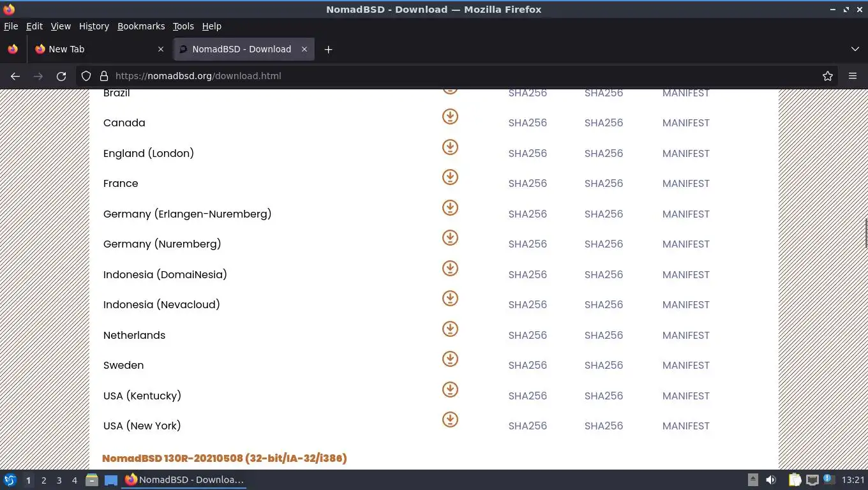868x490 pixels.
Task: Open the tracking protection shield panel
Action: pos(86,76)
